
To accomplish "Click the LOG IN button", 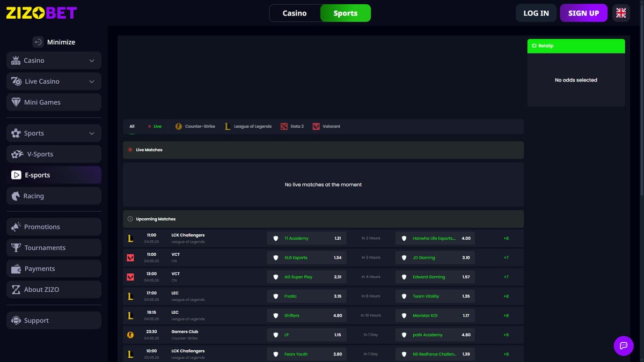I will pyautogui.click(x=536, y=13).
